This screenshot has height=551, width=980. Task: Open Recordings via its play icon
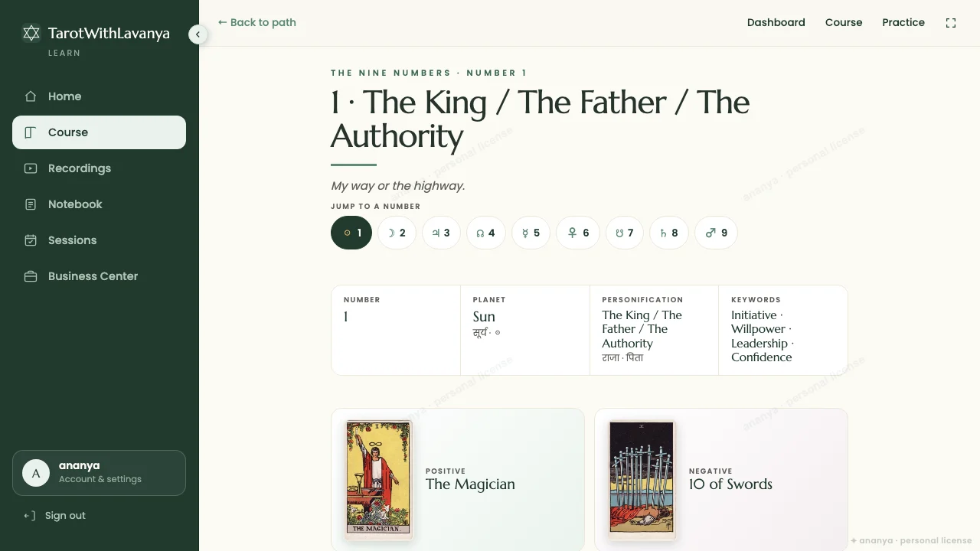point(31,168)
